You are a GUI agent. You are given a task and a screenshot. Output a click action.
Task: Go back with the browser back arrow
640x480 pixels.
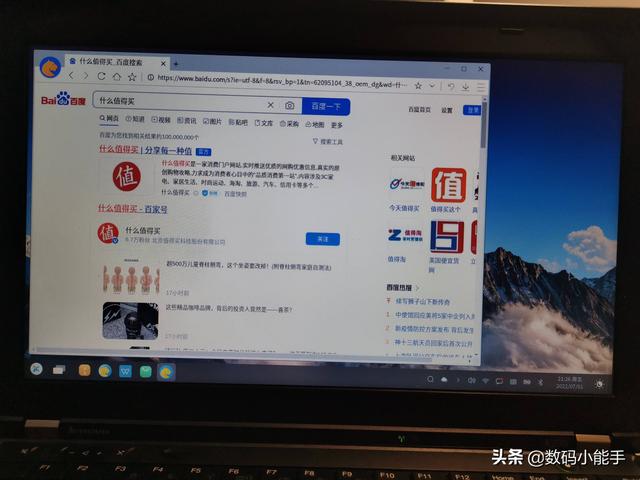pos(71,75)
